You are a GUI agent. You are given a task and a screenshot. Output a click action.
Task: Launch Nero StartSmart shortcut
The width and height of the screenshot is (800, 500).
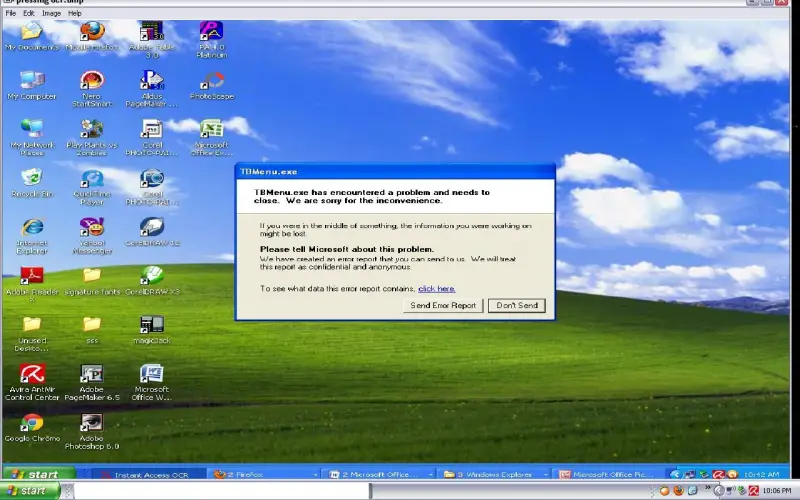[x=92, y=89]
